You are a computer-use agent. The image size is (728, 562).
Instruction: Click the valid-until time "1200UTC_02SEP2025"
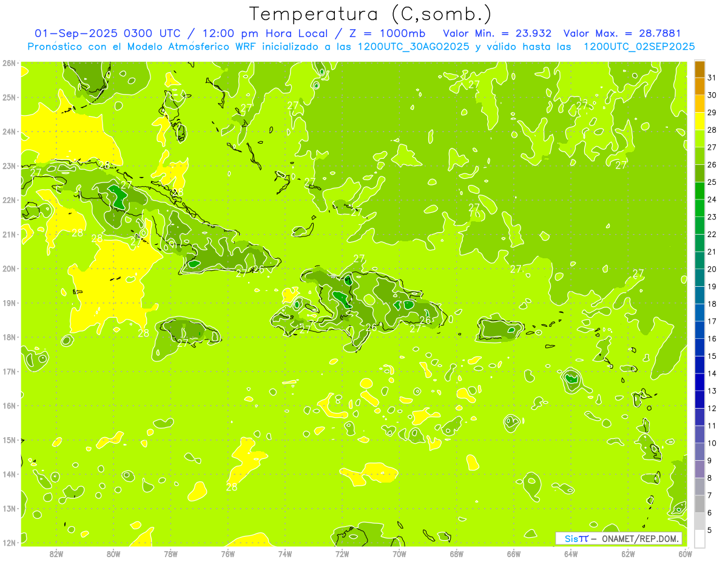639,47
